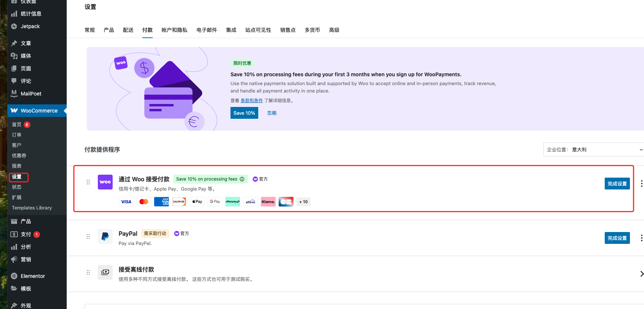Screen dimensions: 644x309
Task: Open the 条款和条件 link
Action: [252, 101]
